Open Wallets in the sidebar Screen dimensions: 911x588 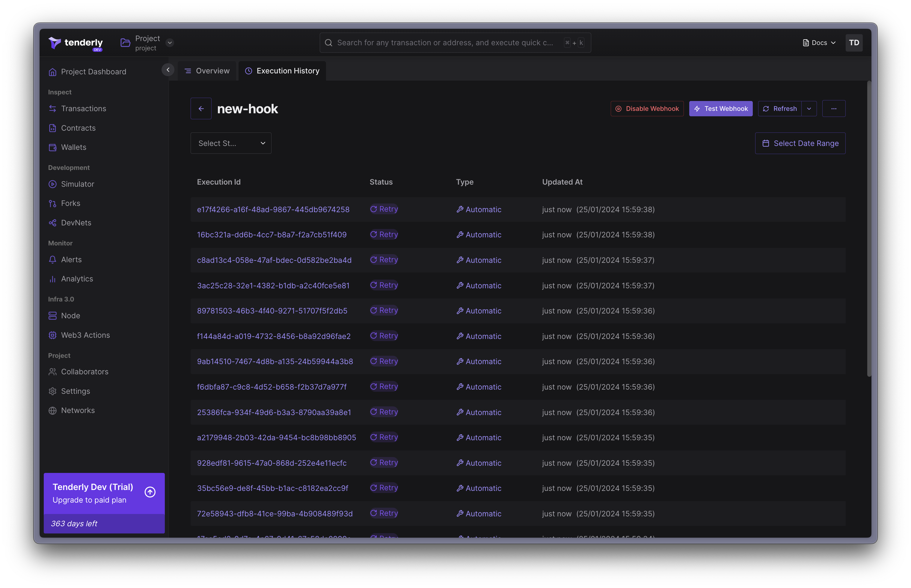(67, 147)
